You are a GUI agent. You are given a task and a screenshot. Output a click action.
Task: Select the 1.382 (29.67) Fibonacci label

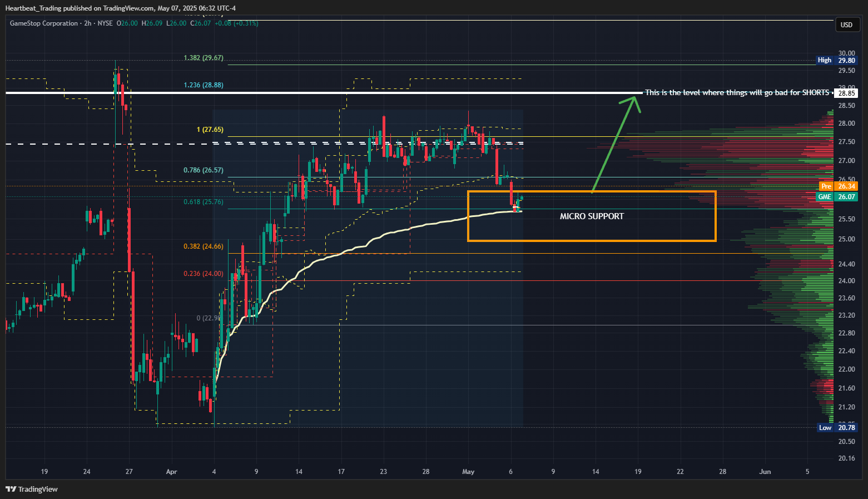coord(204,58)
